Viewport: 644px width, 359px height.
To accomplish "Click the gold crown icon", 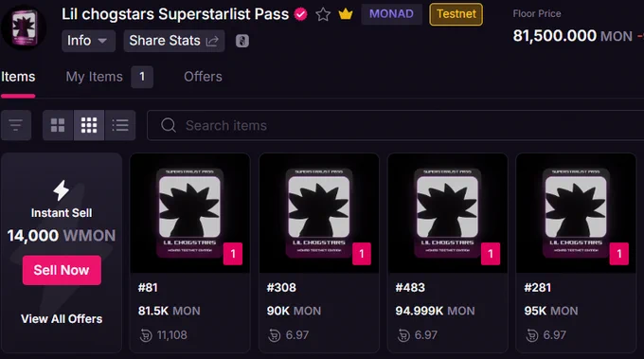I will [x=346, y=14].
